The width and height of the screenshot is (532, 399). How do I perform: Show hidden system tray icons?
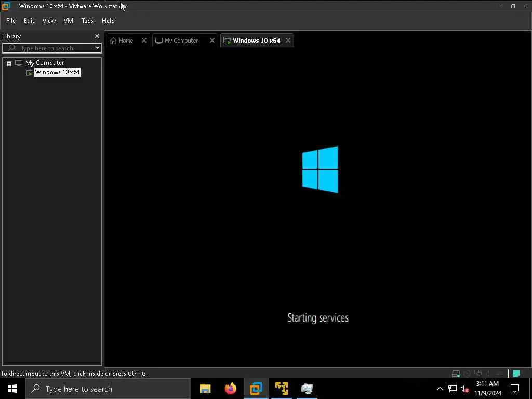point(440,389)
